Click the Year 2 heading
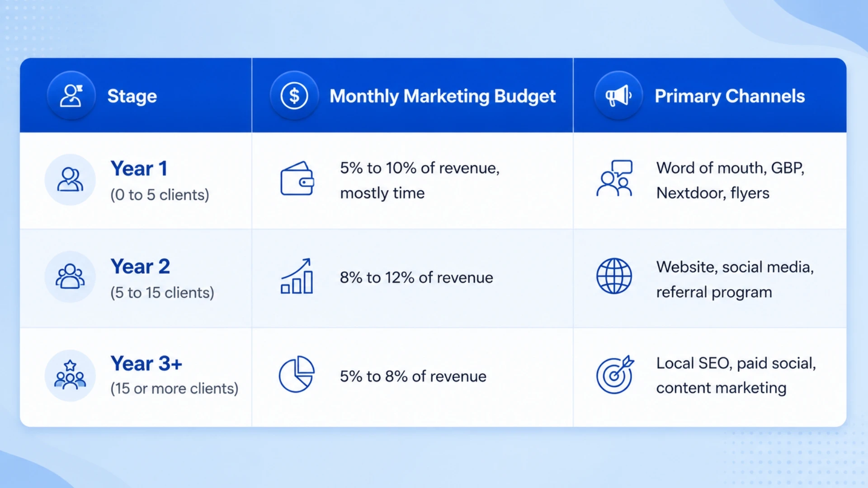Image resolution: width=868 pixels, height=488 pixels. point(140,266)
